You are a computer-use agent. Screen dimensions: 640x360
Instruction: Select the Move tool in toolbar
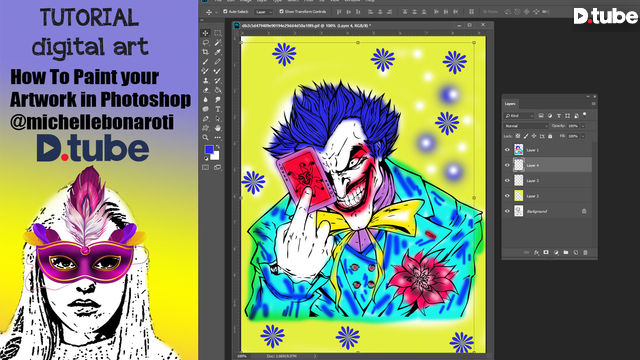coord(205,33)
